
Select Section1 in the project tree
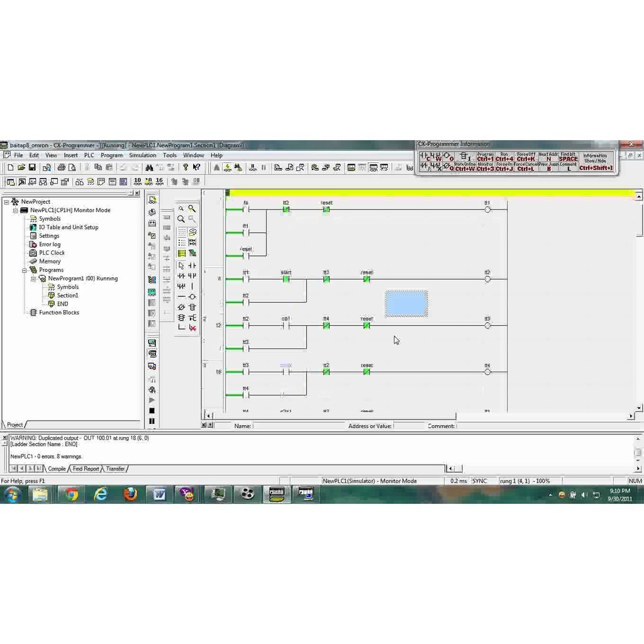tap(67, 296)
